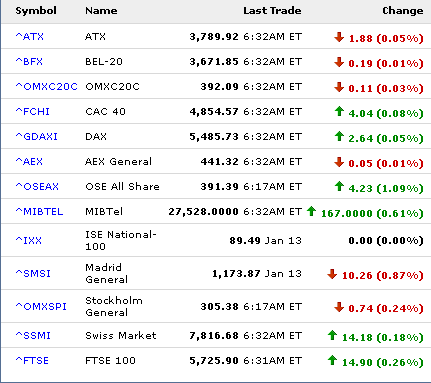This screenshot has width=431, height=383.
Task: Open the ^SSMI symbol link
Action: tap(33, 335)
